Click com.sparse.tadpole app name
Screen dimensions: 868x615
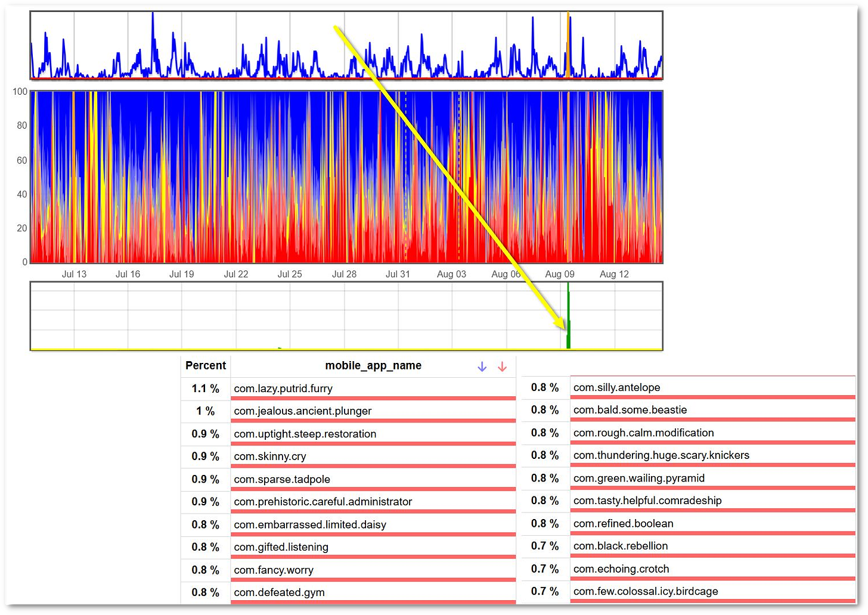pos(282,479)
